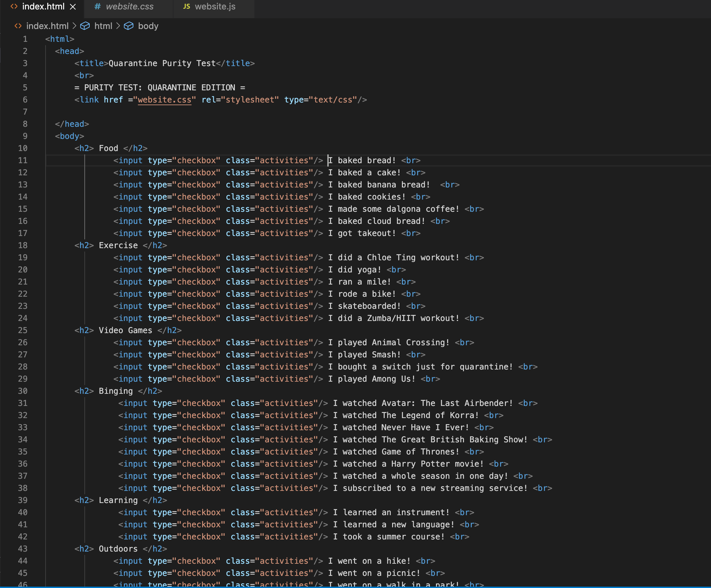
Task: Click the CSS hash icon on website.css tab
Action: click(97, 6)
